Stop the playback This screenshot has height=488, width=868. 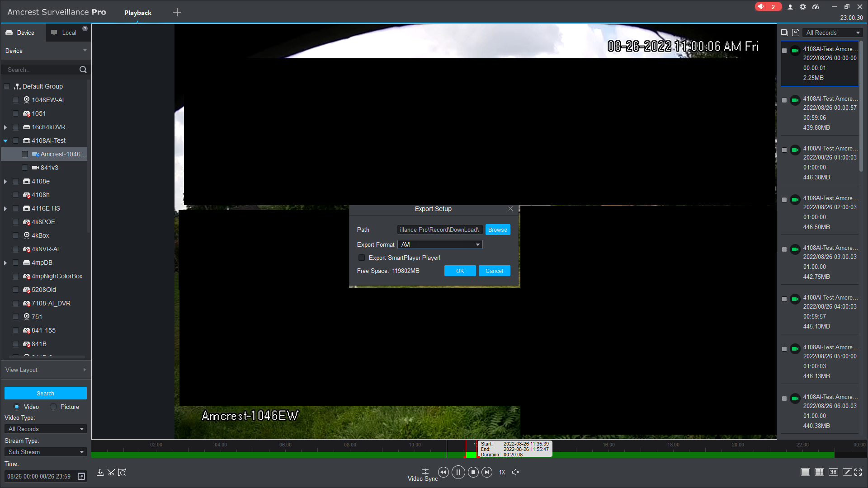tap(473, 472)
